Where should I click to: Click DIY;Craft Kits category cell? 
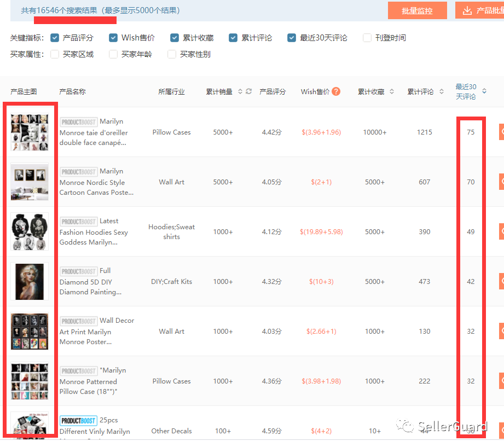pyautogui.click(x=171, y=282)
